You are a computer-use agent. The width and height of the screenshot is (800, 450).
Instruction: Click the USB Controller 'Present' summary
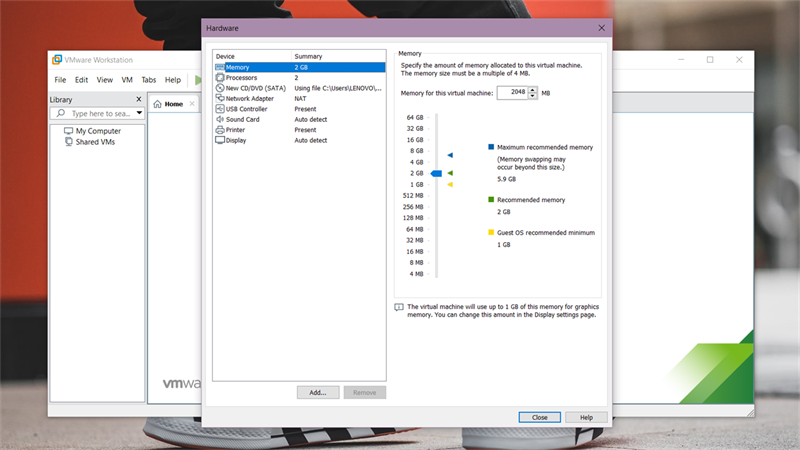click(305, 109)
